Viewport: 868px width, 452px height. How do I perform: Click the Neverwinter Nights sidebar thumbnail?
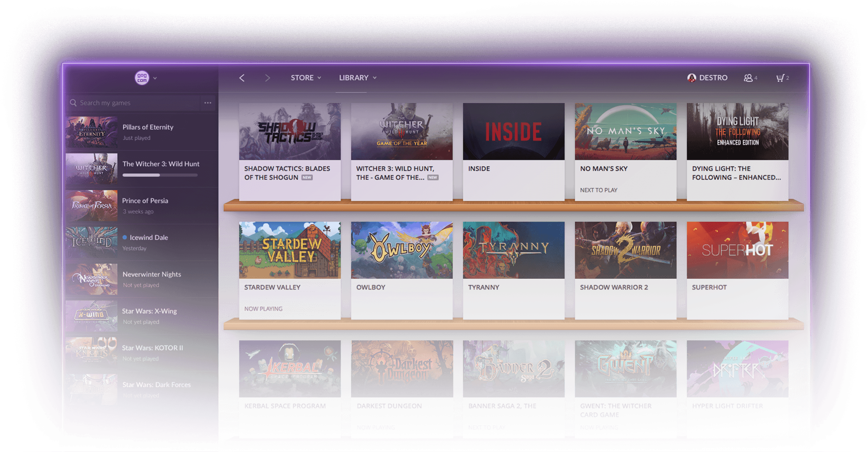pyautogui.click(x=92, y=279)
